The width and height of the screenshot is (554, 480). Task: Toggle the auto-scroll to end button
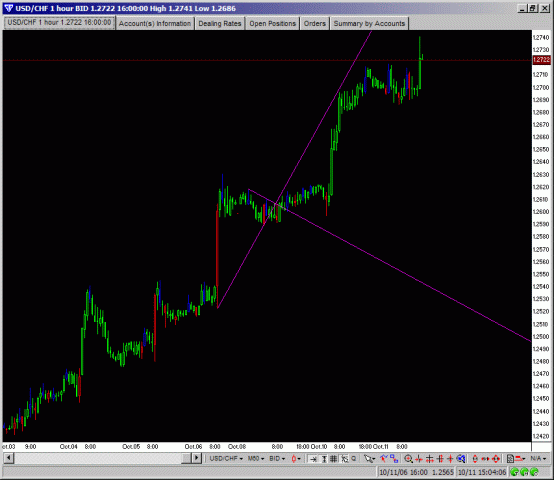[x=313, y=459]
